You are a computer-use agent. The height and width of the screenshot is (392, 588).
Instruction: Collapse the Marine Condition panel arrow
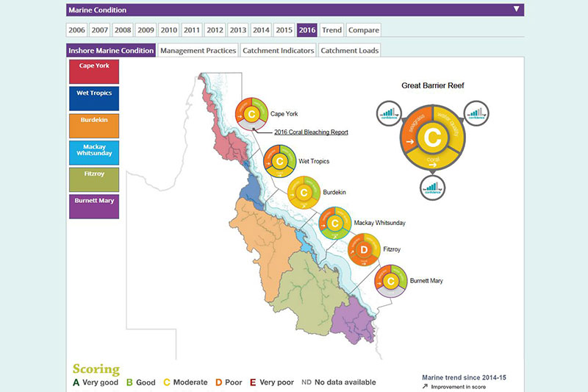click(x=516, y=10)
